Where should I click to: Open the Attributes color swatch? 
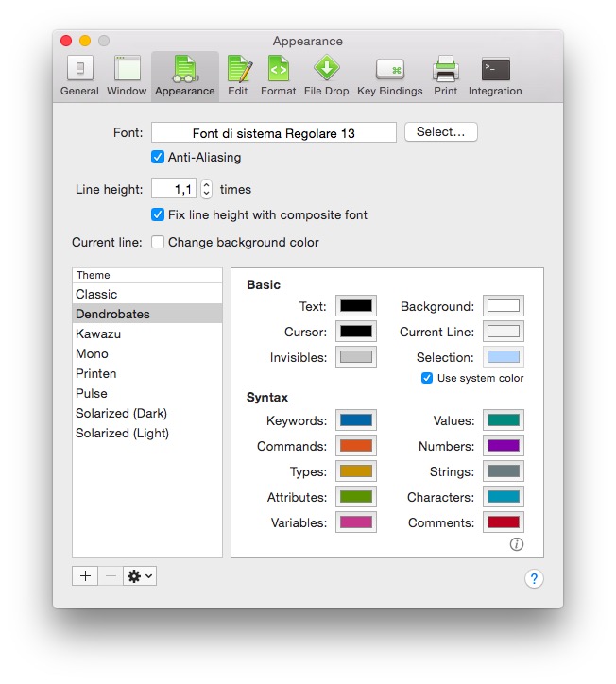[x=356, y=496]
